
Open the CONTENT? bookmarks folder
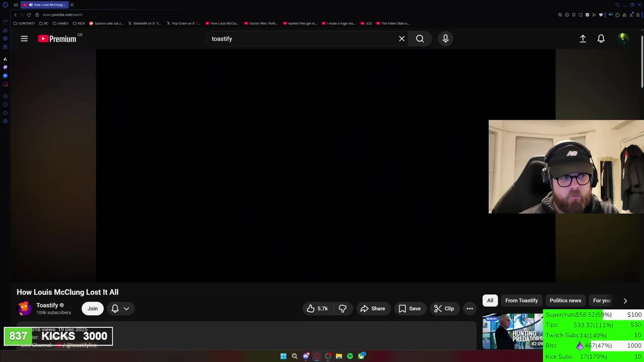coord(24,23)
